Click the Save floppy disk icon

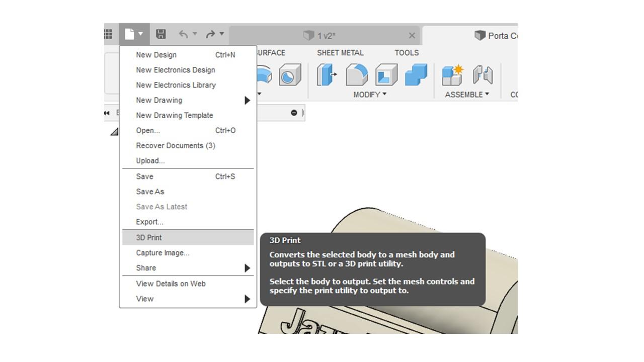point(161,34)
